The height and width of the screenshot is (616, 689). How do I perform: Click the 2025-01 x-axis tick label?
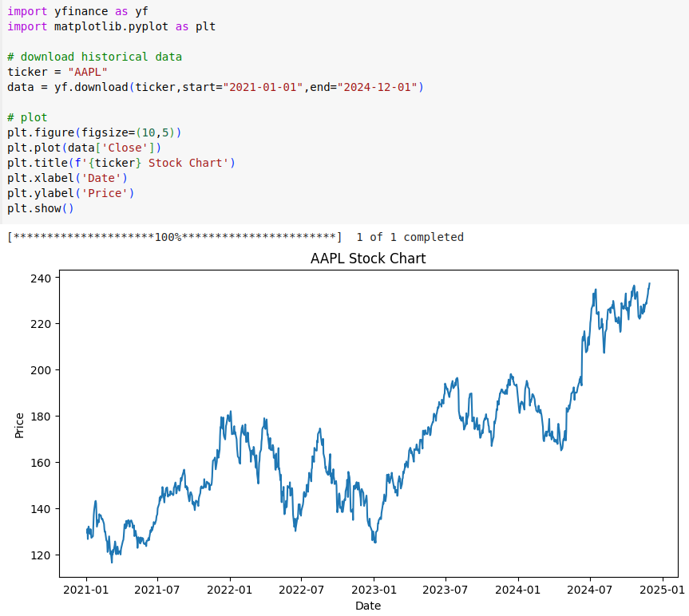pyautogui.click(x=662, y=590)
